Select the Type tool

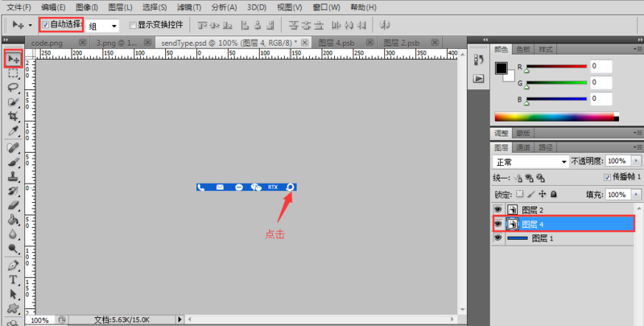tap(13, 279)
